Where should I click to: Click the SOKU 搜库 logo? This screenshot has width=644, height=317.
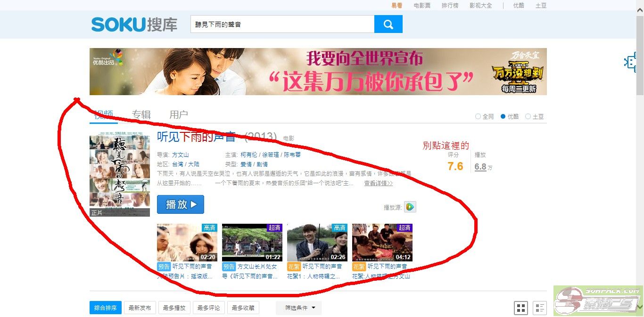click(x=134, y=24)
